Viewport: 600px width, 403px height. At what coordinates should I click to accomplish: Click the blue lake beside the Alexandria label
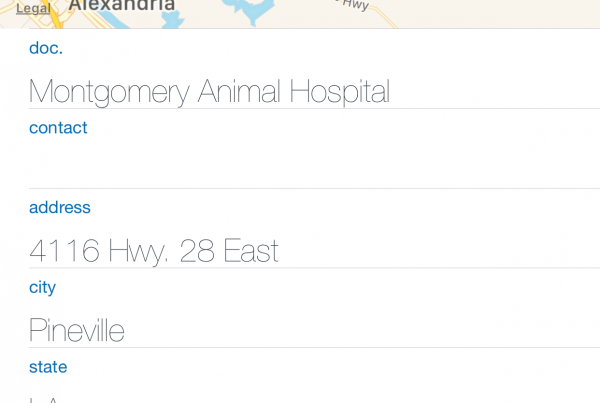251,10
